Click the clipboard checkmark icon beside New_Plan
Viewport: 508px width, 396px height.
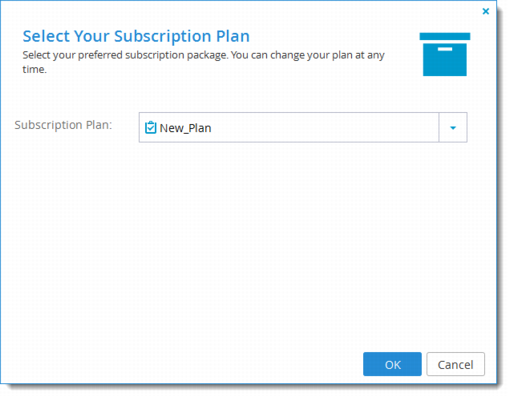click(x=150, y=128)
